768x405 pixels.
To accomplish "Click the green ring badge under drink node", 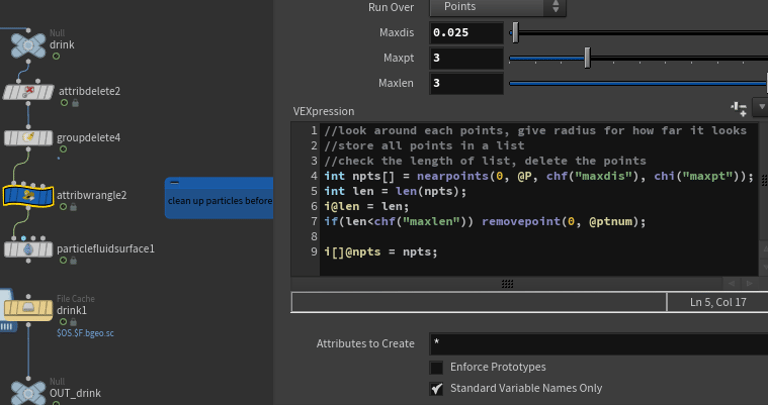I will (56, 56).
